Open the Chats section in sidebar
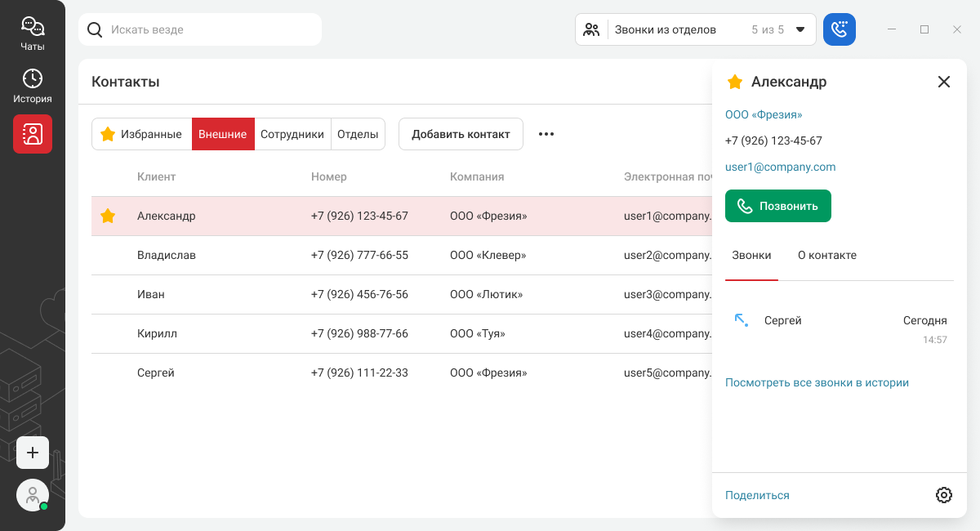This screenshot has height=531, width=980. [x=33, y=34]
